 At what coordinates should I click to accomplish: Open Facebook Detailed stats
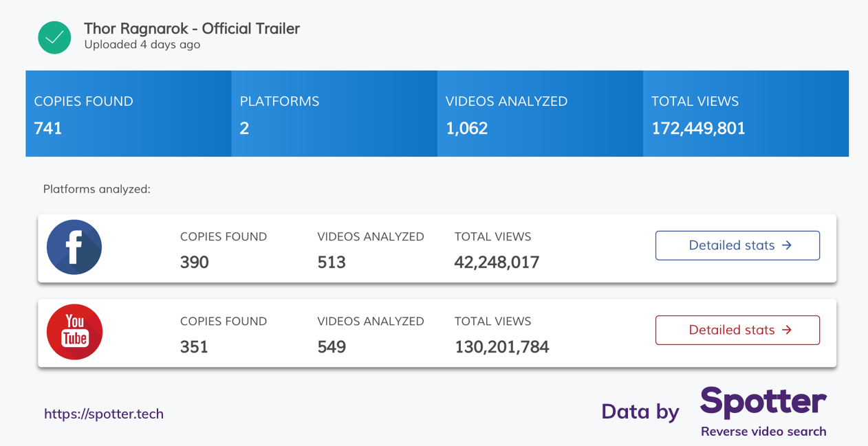pyautogui.click(x=737, y=245)
